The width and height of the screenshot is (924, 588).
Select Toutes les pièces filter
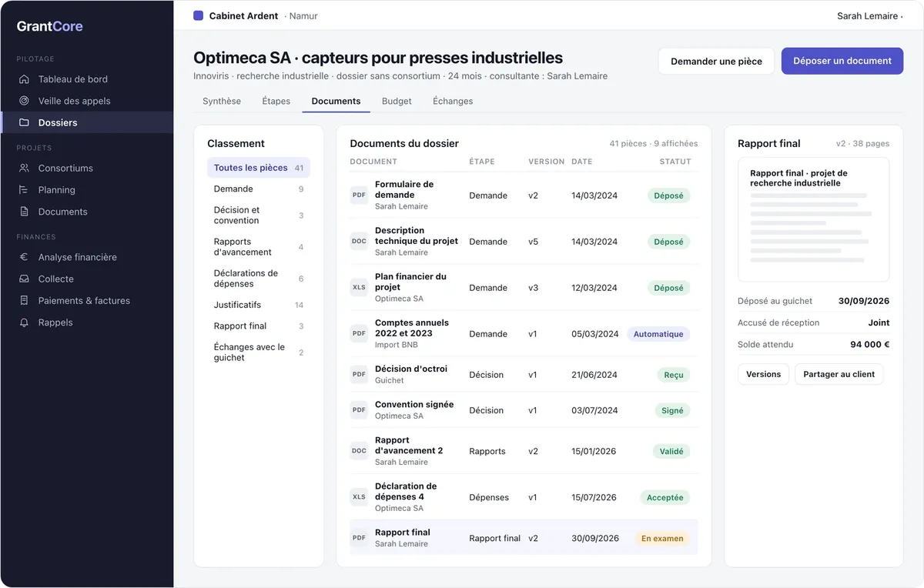point(259,168)
